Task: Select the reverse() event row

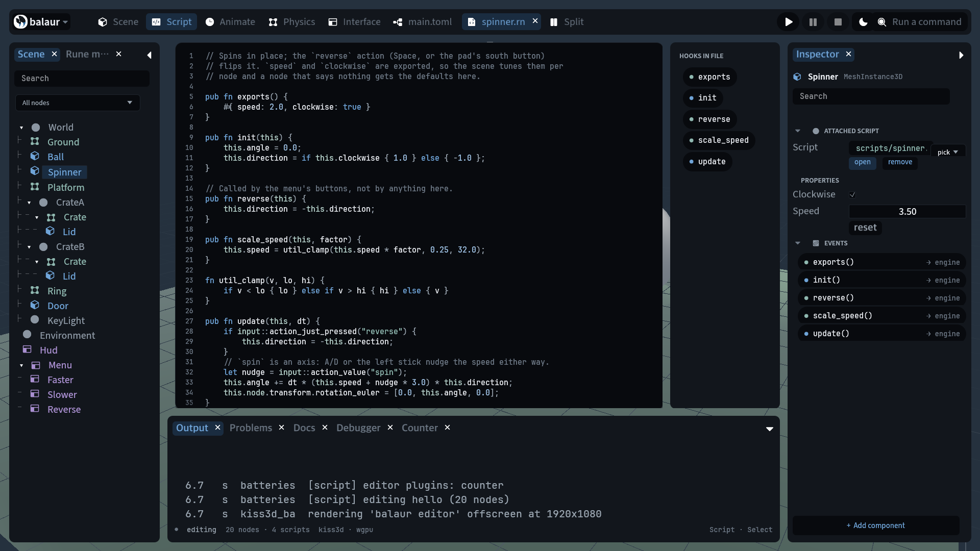Action: (881, 298)
